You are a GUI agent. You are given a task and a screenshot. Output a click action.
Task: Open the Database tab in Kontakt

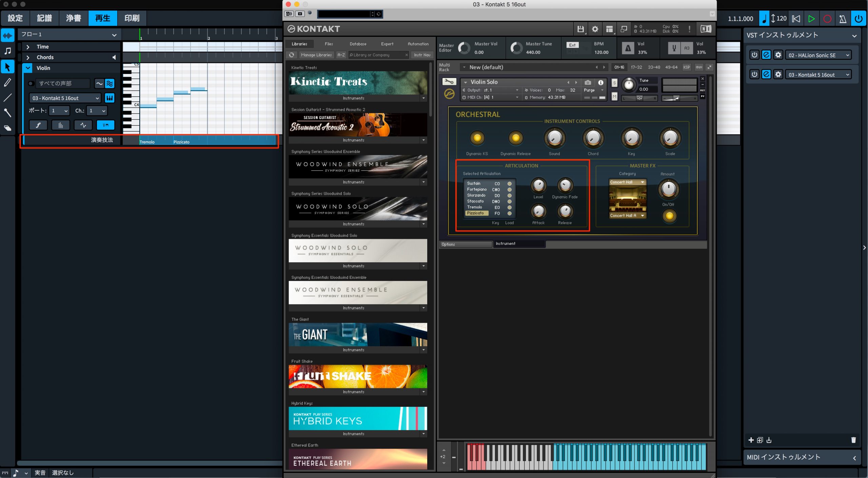pyautogui.click(x=358, y=44)
